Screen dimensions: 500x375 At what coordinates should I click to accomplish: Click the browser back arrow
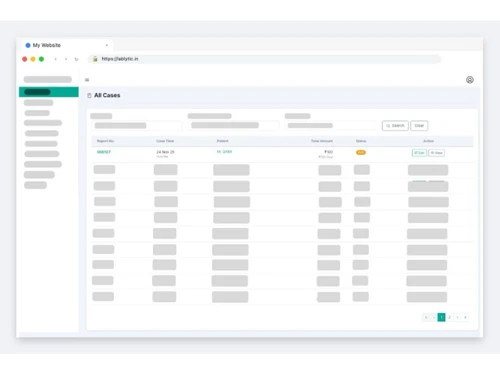[56, 59]
